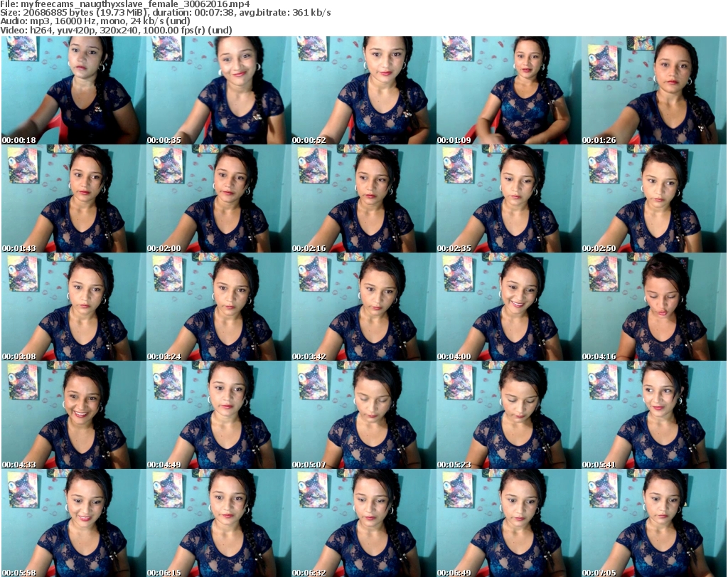
Task: Click the thumbnail stamped 00:05:23
Action: (509, 415)
